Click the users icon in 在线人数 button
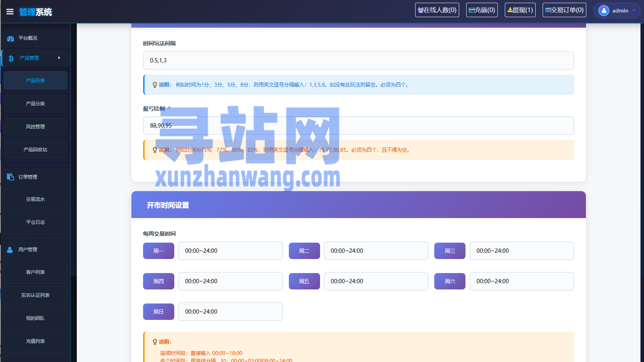The height and width of the screenshot is (362, 644). 421,10
